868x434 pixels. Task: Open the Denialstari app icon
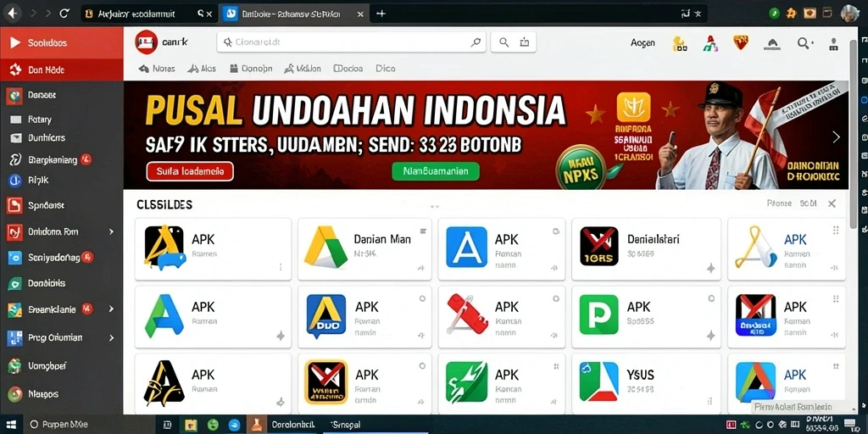click(x=599, y=246)
